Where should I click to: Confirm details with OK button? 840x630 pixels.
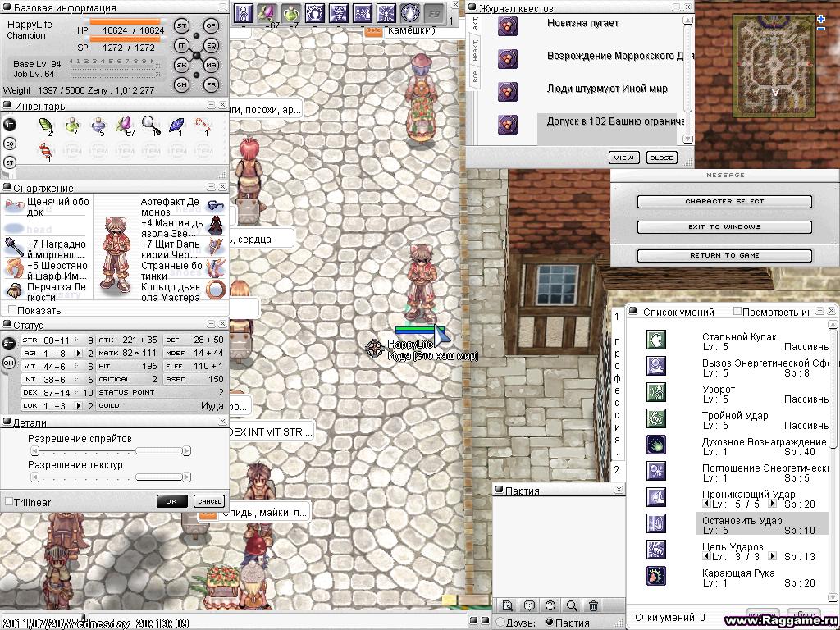click(171, 501)
